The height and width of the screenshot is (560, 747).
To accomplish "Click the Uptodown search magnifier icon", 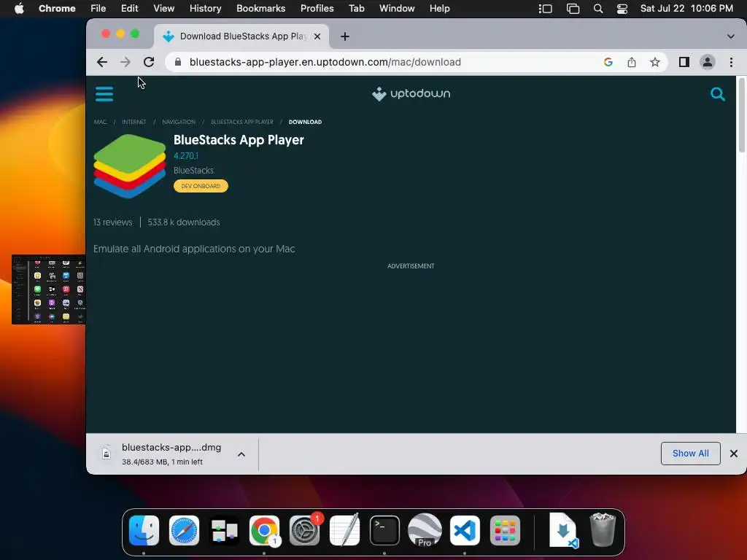I will tap(717, 94).
